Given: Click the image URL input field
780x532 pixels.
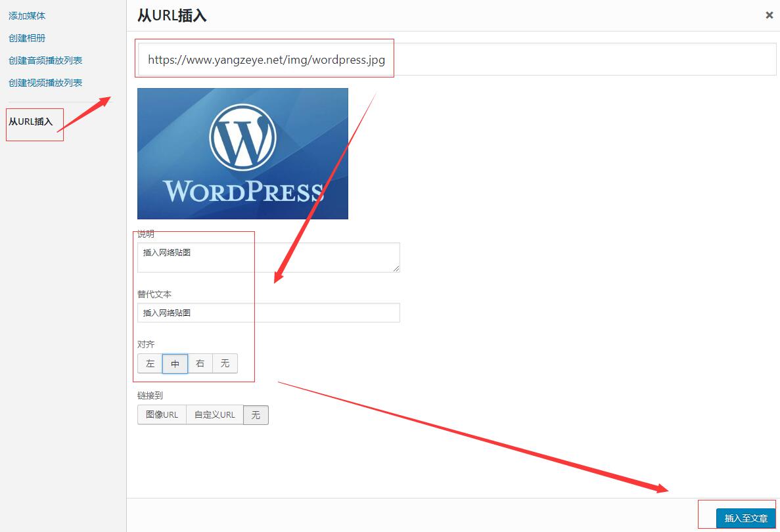Looking at the screenshot, I should coord(457,60).
